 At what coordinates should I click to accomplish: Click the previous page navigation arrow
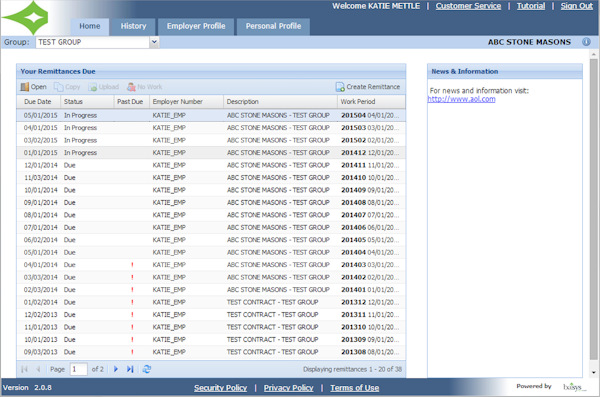(x=38, y=369)
